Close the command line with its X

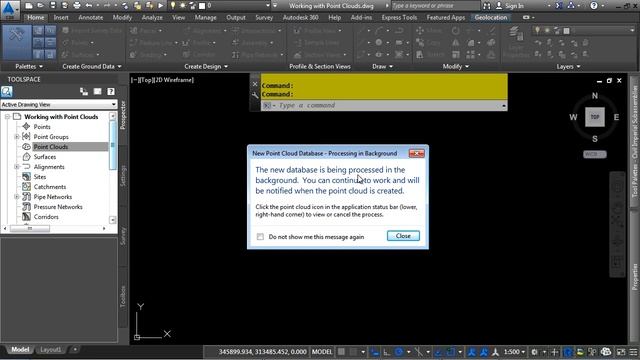[255, 84]
